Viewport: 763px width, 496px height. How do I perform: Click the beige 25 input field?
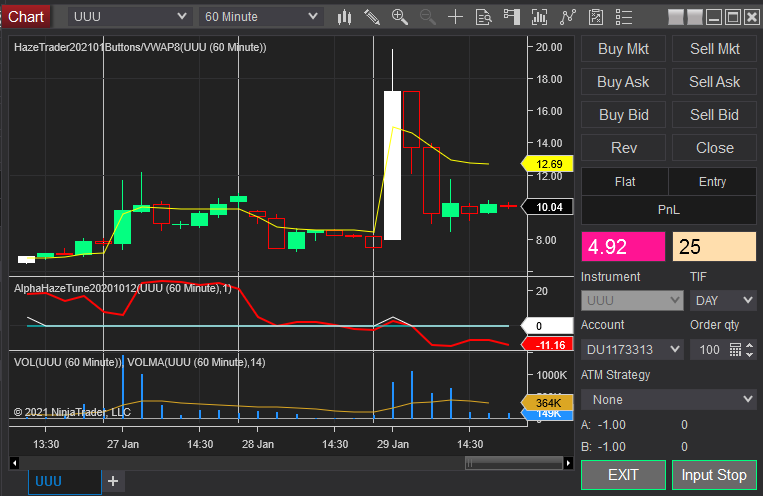click(714, 247)
